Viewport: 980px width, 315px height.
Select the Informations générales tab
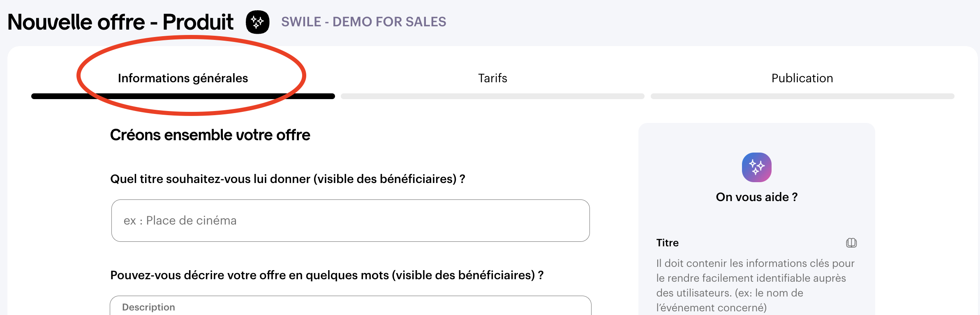click(183, 78)
